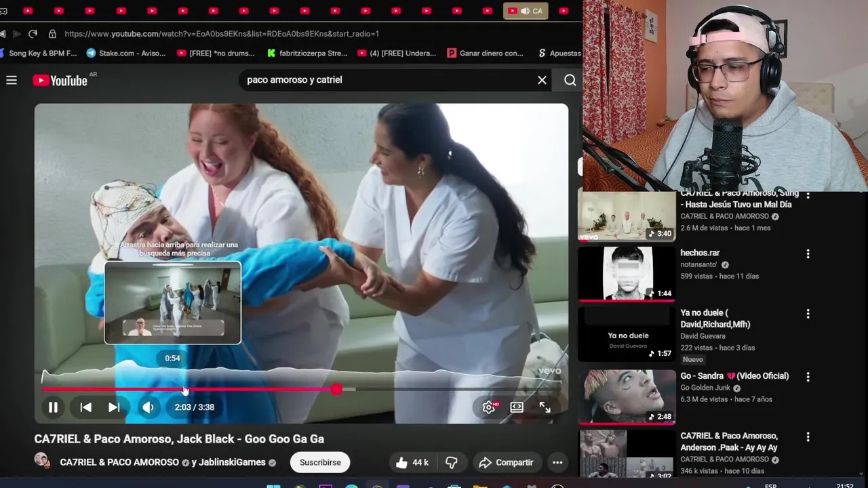Pause the video with the pause button
Image resolution: width=868 pixels, height=488 pixels.
pos(53,407)
